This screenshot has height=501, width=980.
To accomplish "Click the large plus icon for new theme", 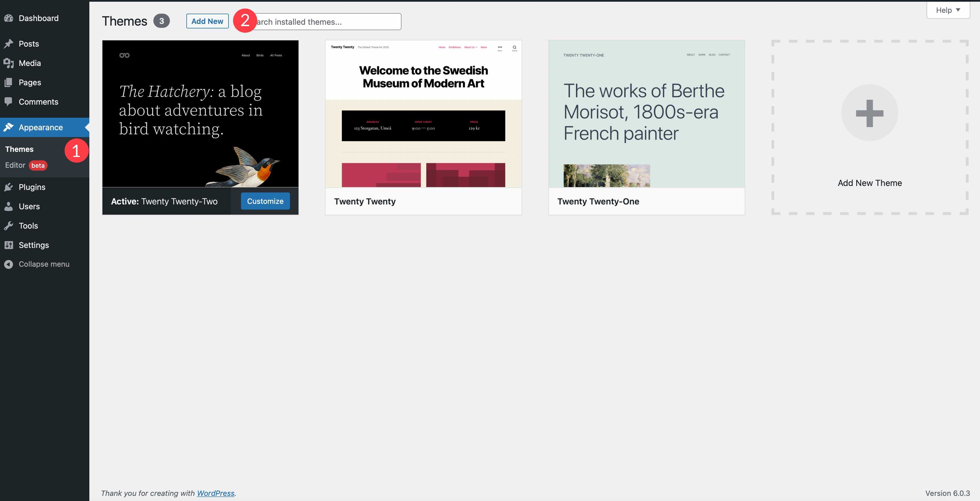I will click(x=869, y=113).
